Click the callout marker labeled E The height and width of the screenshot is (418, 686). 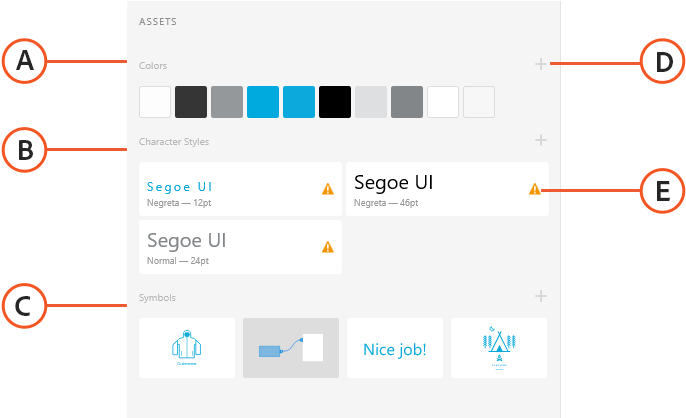tap(662, 190)
